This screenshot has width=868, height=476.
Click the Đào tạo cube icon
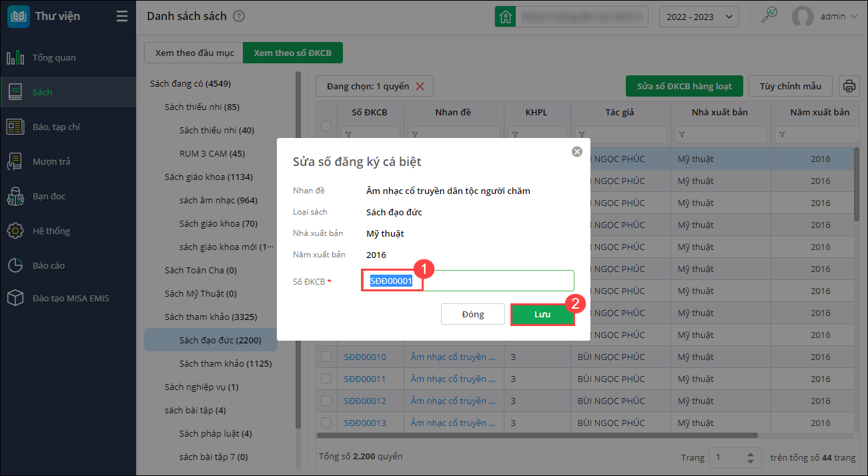click(x=15, y=298)
